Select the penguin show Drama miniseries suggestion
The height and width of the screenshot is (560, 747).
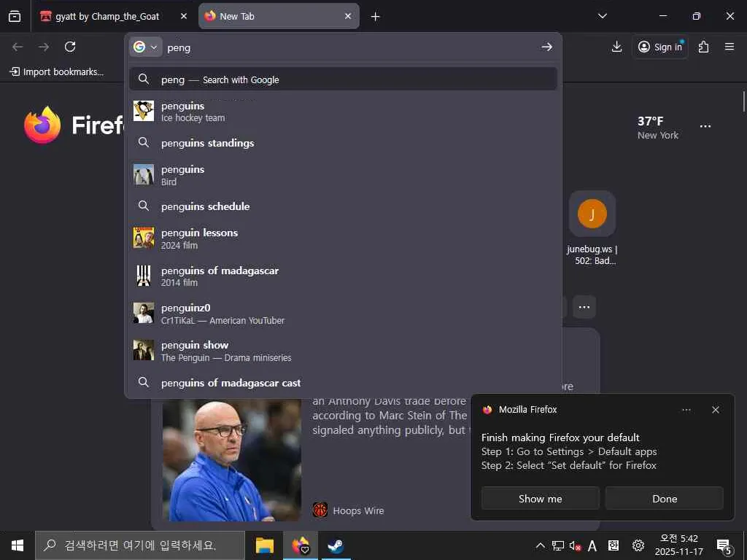[343, 351]
